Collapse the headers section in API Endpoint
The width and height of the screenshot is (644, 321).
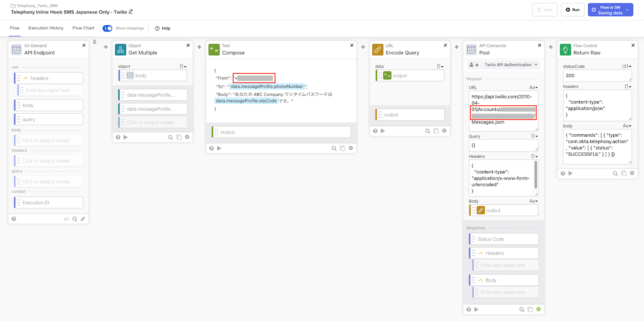[26, 78]
